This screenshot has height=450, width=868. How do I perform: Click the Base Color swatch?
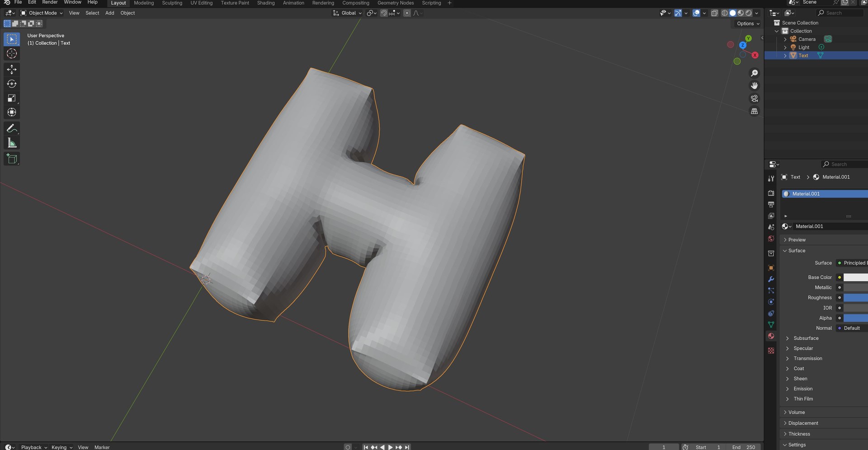pos(855,277)
